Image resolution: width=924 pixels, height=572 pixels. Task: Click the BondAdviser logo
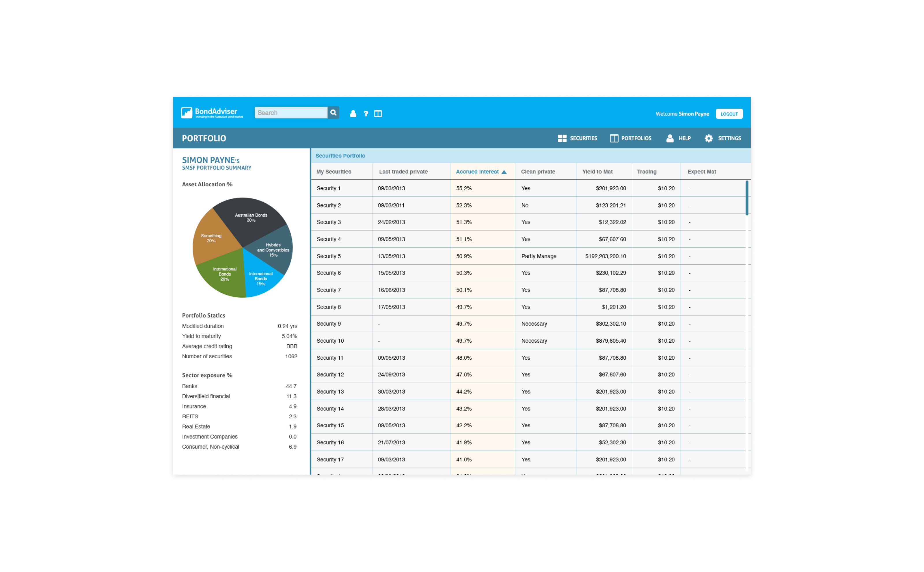coord(212,113)
